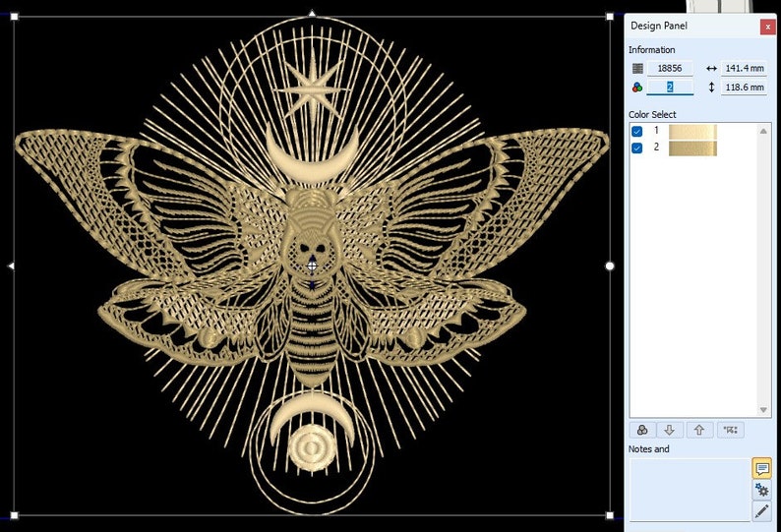Click the 'Information' heading text
The image size is (781, 532).
tap(651, 50)
